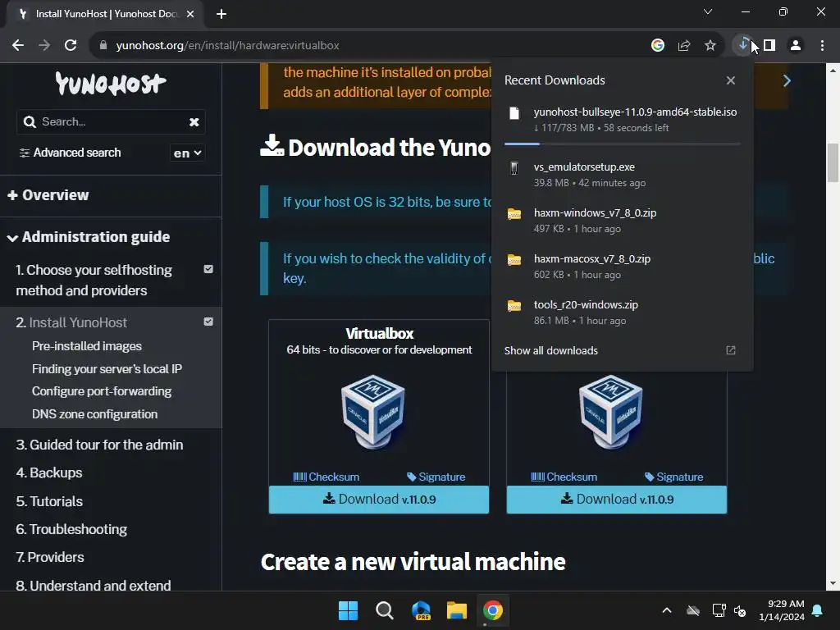This screenshot has width=840, height=630.
Task: Open Advanced search
Action: point(71,153)
